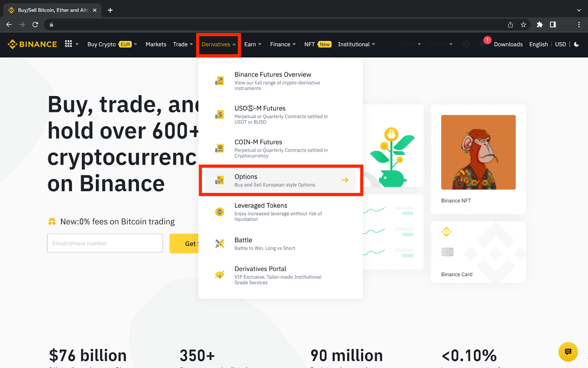Collapse the Derivatives menu
588x368 pixels.
(218, 44)
